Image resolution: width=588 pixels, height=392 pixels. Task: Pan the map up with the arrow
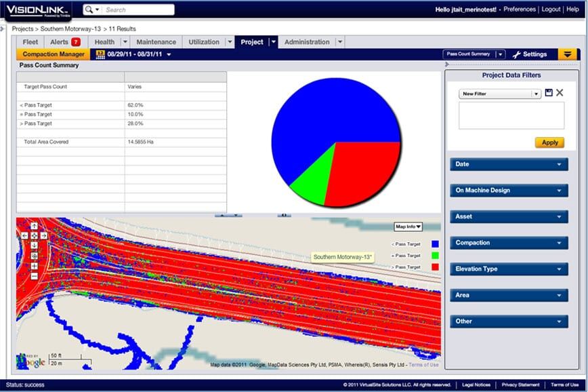(x=34, y=226)
